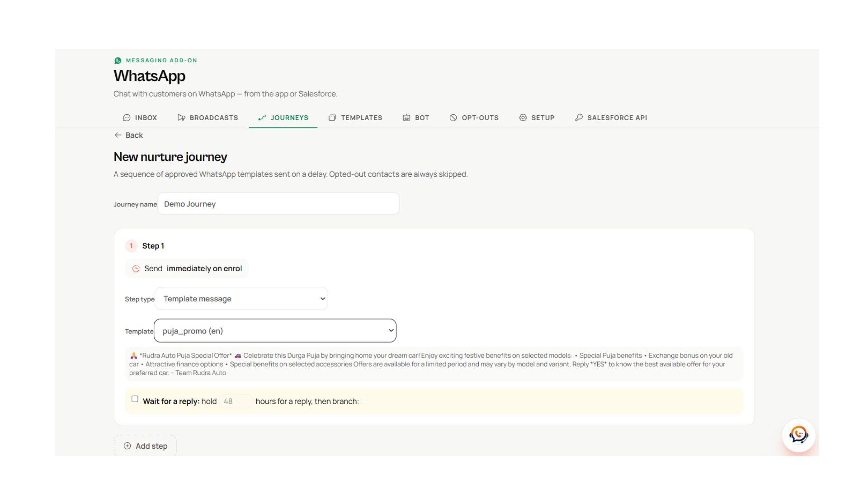Click the "New nurture journey" heading
868x488 pixels.
click(170, 157)
